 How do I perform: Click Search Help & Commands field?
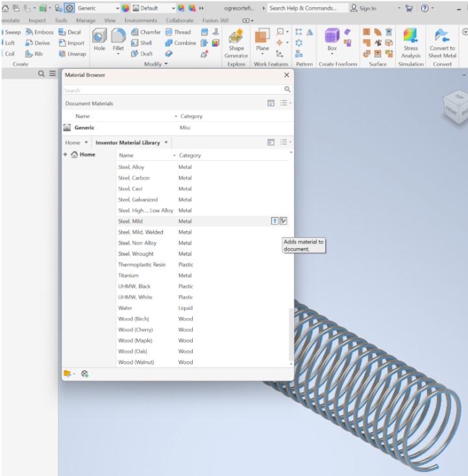pyautogui.click(x=308, y=8)
